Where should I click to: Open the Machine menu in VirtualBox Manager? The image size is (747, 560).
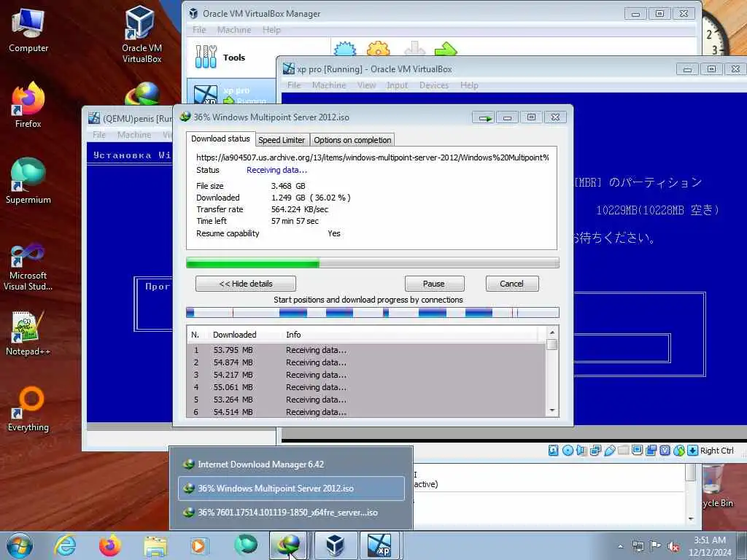tap(234, 30)
